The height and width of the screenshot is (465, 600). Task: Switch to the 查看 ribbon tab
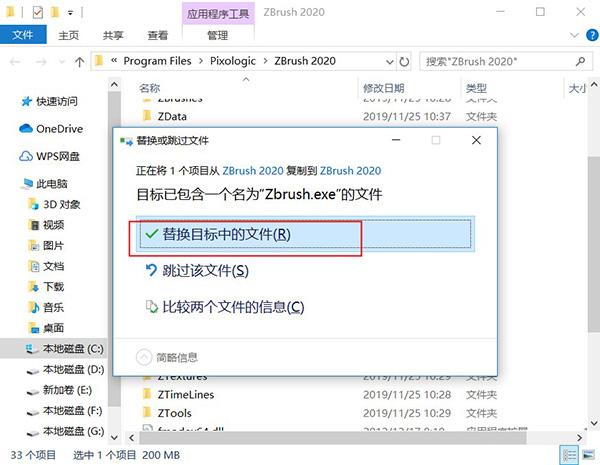158,35
